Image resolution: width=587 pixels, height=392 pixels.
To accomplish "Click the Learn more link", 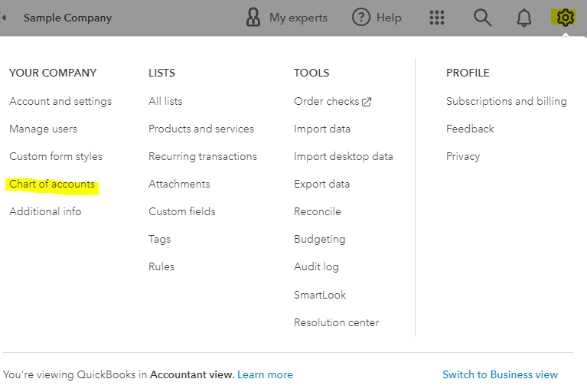I will tap(265, 375).
